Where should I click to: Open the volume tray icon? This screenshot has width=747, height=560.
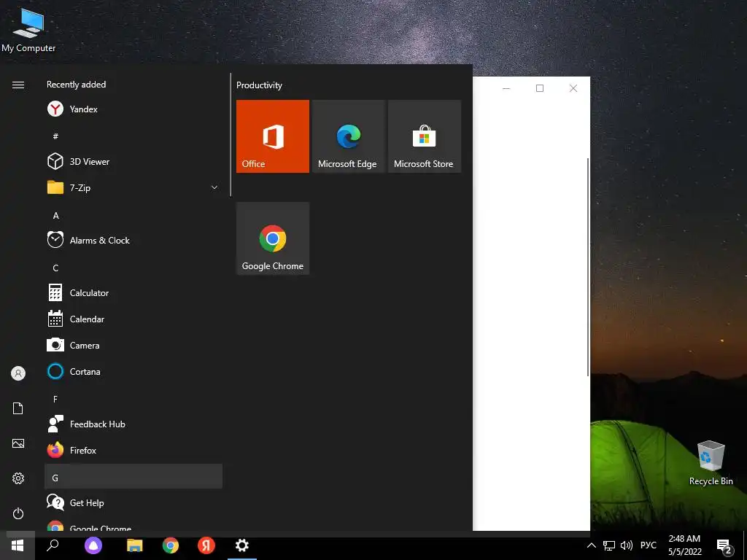[627, 545]
